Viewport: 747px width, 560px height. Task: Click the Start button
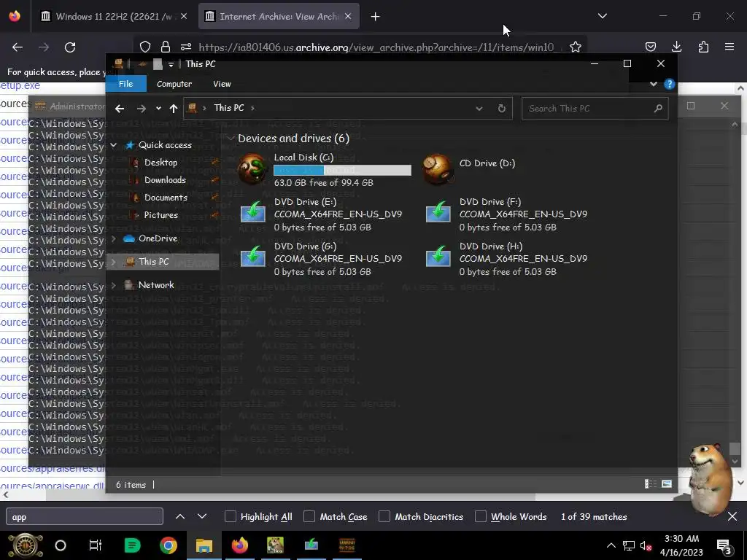pyautogui.click(x=25, y=545)
